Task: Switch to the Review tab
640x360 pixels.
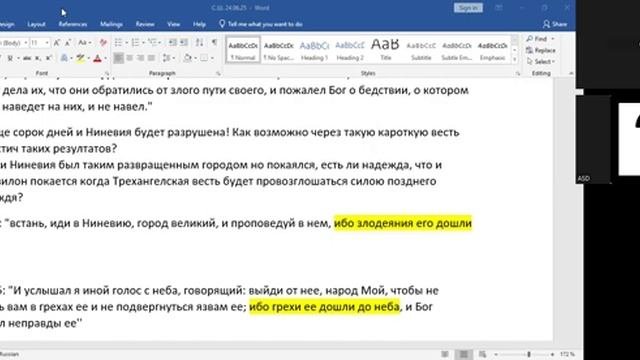Action: tap(145, 24)
